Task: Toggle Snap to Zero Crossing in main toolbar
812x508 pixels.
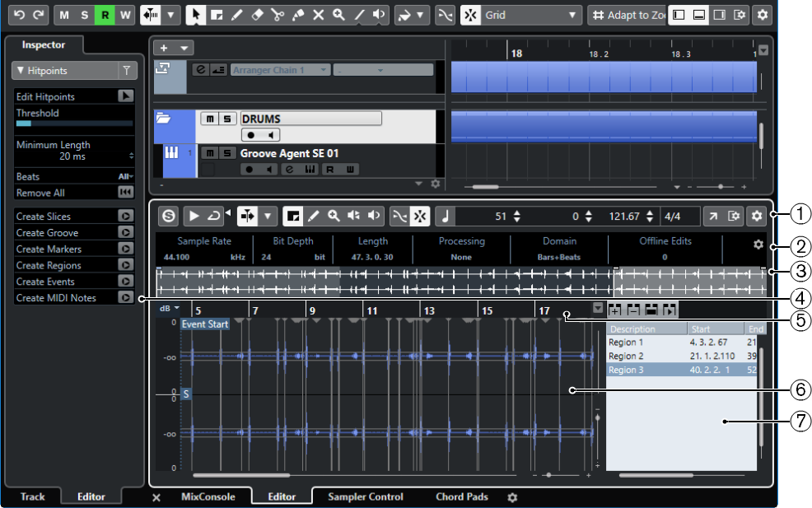Action: pyautogui.click(x=445, y=15)
